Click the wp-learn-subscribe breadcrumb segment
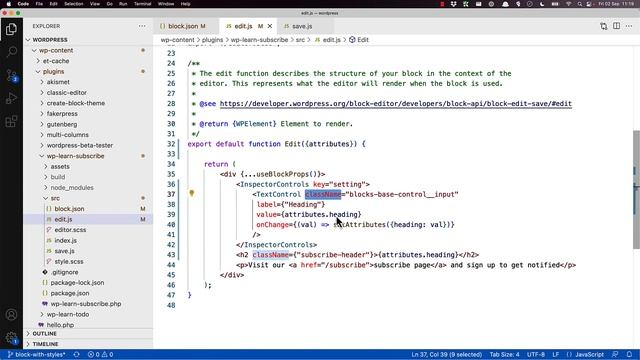The width and height of the screenshot is (640, 360). [x=259, y=40]
